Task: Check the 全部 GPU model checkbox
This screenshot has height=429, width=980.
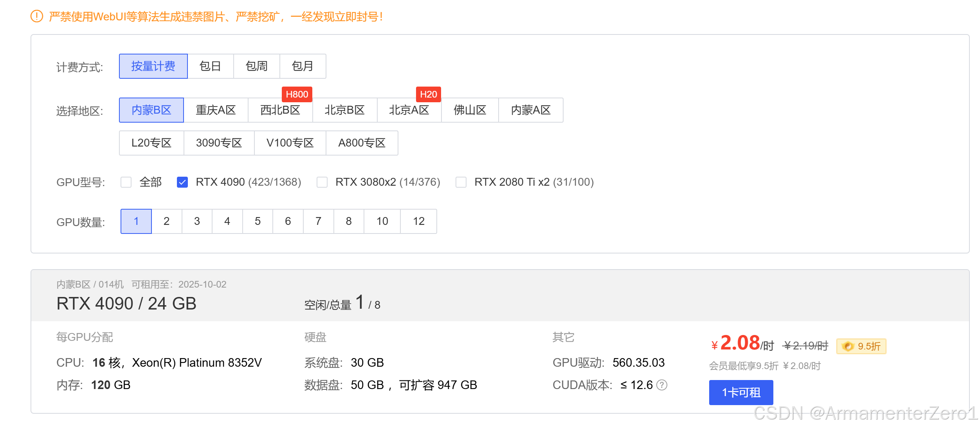Action: (x=126, y=182)
